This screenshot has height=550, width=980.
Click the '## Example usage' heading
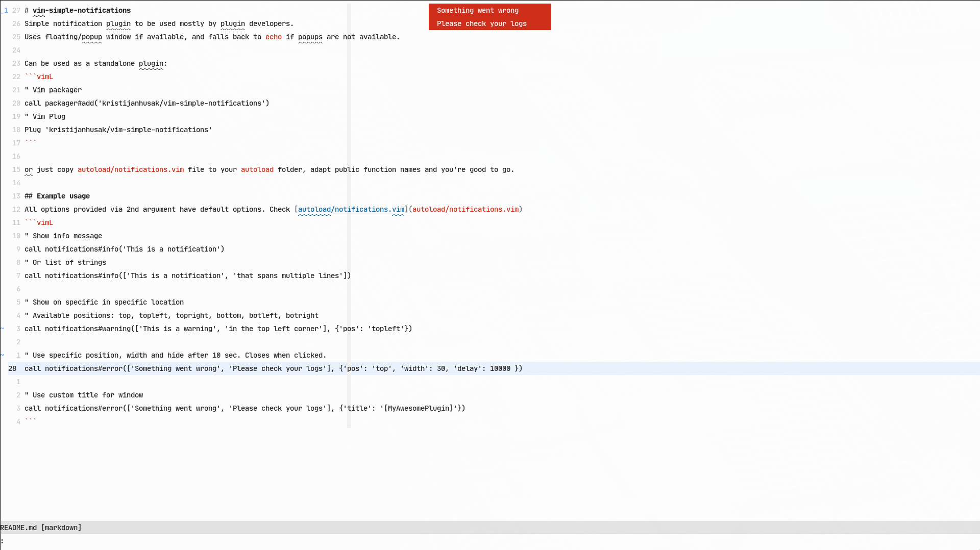point(57,196)
